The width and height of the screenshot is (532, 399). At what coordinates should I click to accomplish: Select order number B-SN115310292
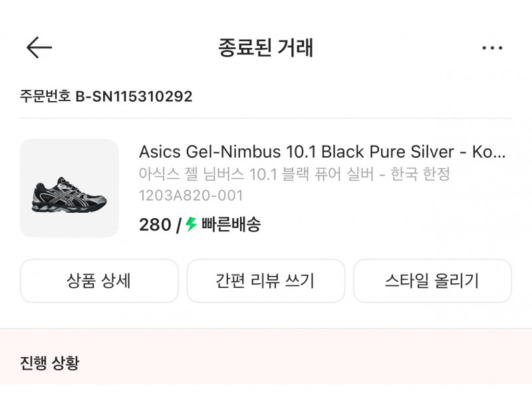pyautogui.click(x=134, y=96)
